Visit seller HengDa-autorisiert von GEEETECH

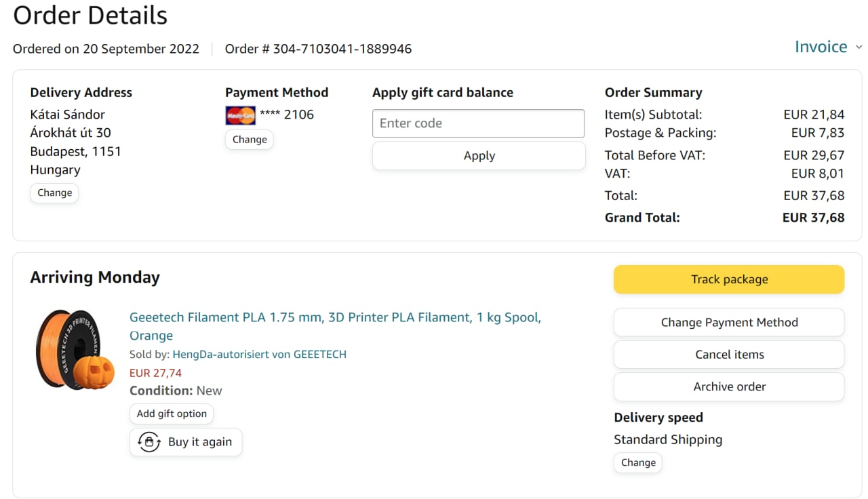pos(259,355)
